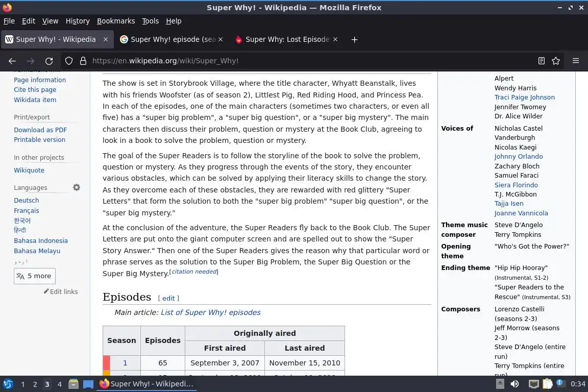Switch to workspace 2
This screenshot has height=392, width=588.
tap(35, 384)
